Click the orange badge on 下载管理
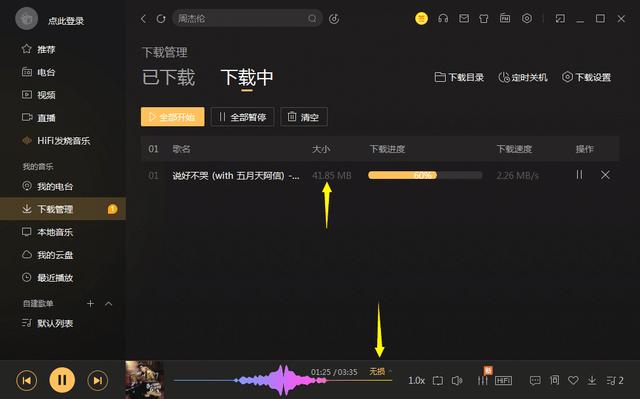 click(112, 209)
